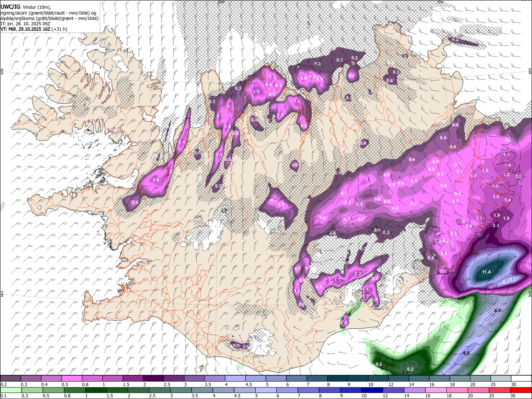Pick upper legend swatch between 0.2 and 0.3

10,379
